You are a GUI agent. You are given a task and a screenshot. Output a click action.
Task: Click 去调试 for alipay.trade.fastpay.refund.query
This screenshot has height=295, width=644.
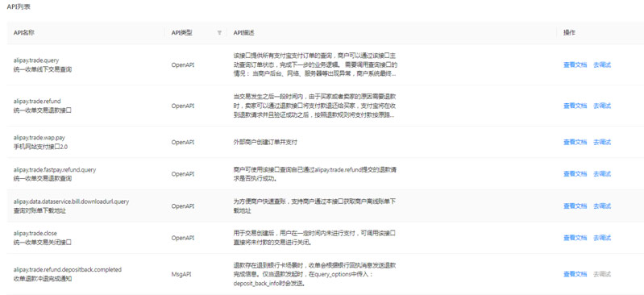(x=602, y=174)
